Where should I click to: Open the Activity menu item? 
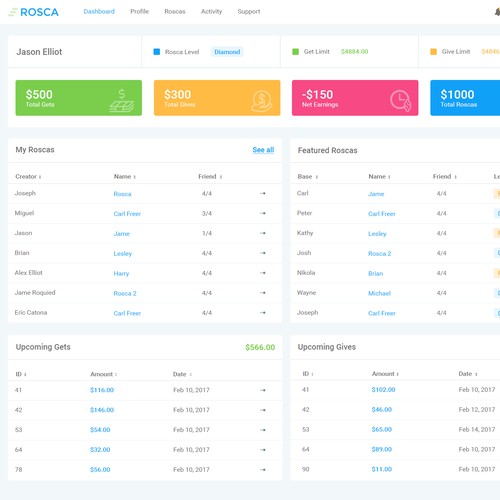pyautogui.click(x=211, y=12)
